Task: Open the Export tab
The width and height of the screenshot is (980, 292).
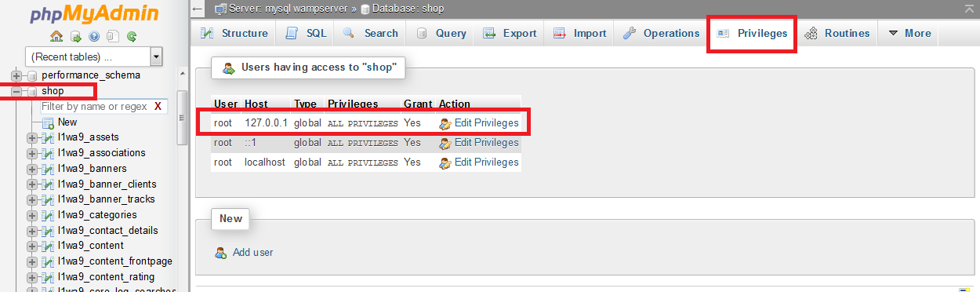Action: pos(510,33)
